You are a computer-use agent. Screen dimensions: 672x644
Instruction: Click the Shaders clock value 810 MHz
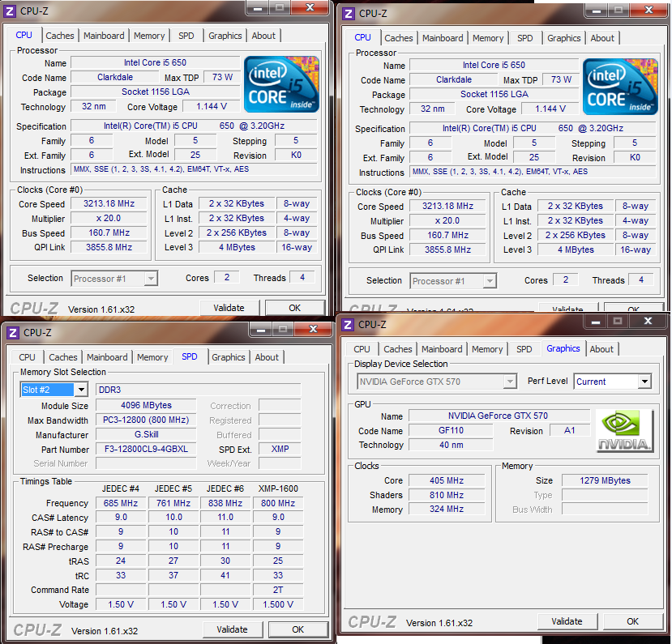447,496
